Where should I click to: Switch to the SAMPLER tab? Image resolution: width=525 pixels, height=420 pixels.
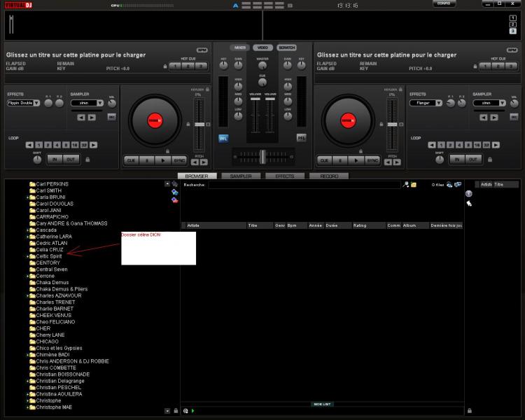(x=240, y=176)
